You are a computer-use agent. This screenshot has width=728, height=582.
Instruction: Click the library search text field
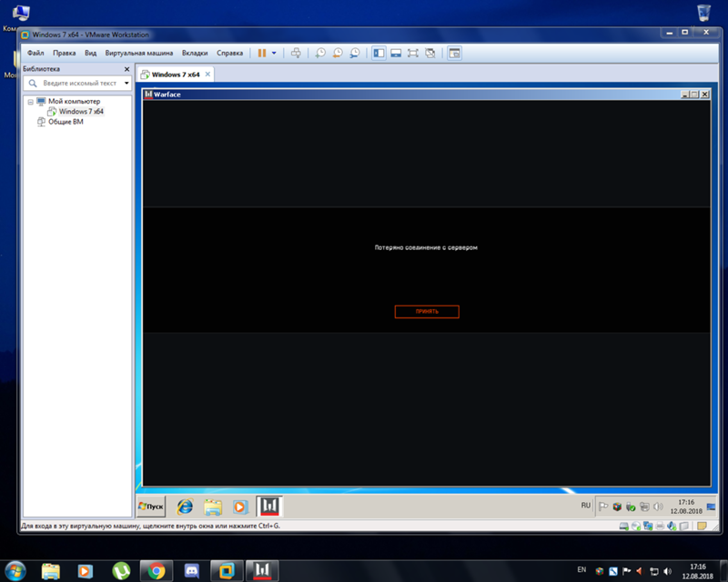(77, 83)
